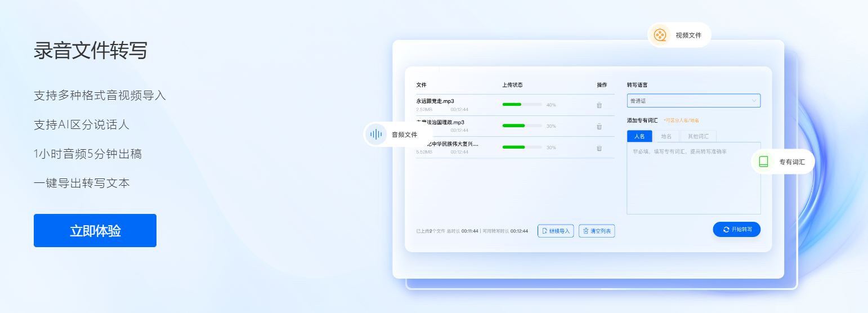This screenshot has height=313, width=868.
Task: Switch to the 其他词汇 tab
Action: (x=698, y=136)
